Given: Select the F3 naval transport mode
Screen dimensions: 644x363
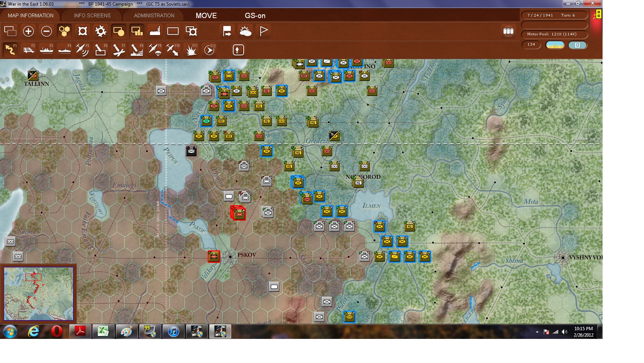Looking at the screenshot, I should tap(46, 50).
